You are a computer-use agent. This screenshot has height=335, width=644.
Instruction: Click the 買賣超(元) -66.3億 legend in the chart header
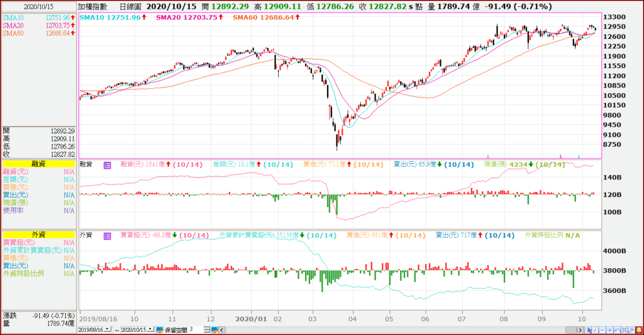click(165, 236)
